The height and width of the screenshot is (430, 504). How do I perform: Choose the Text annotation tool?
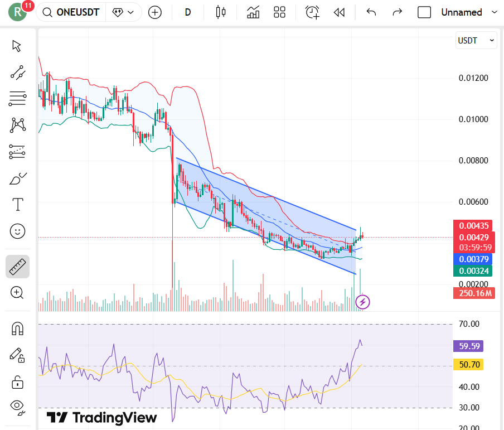(x=17, y=204)
